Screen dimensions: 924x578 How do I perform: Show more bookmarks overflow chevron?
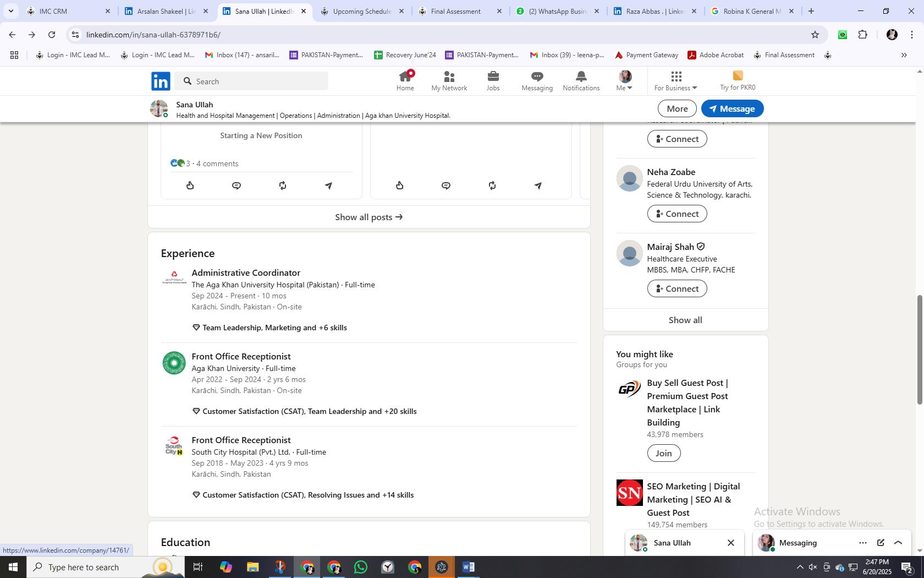coord(904,55)
